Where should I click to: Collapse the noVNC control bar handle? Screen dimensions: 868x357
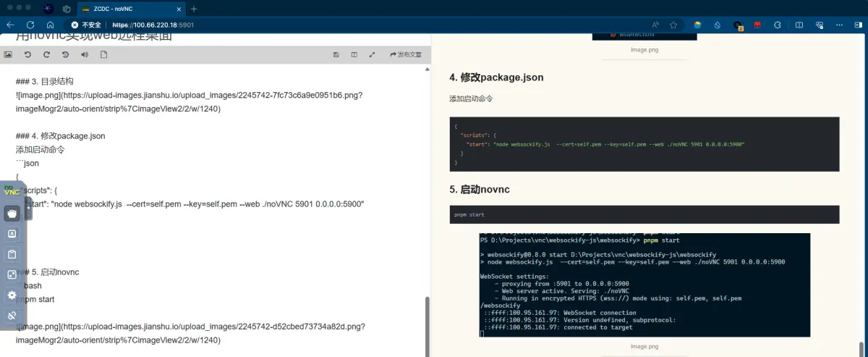point(29,209)
